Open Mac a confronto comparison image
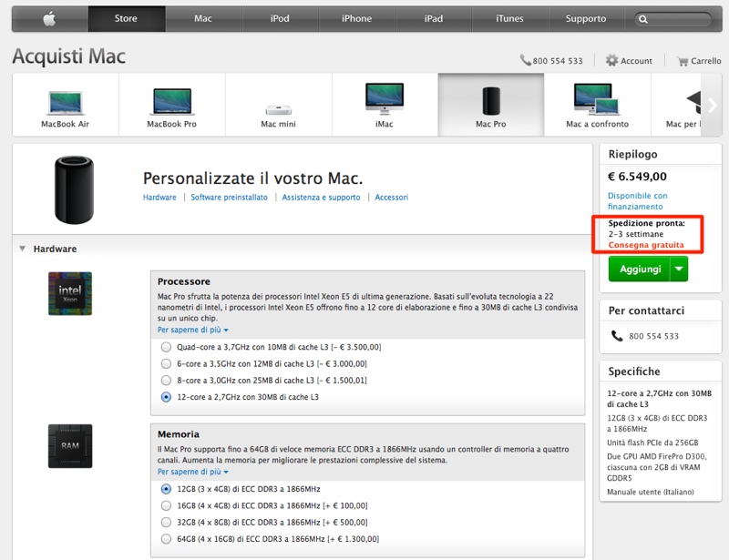Image resolution: width=729 pixels, height=560 pixels. (597, 98)
